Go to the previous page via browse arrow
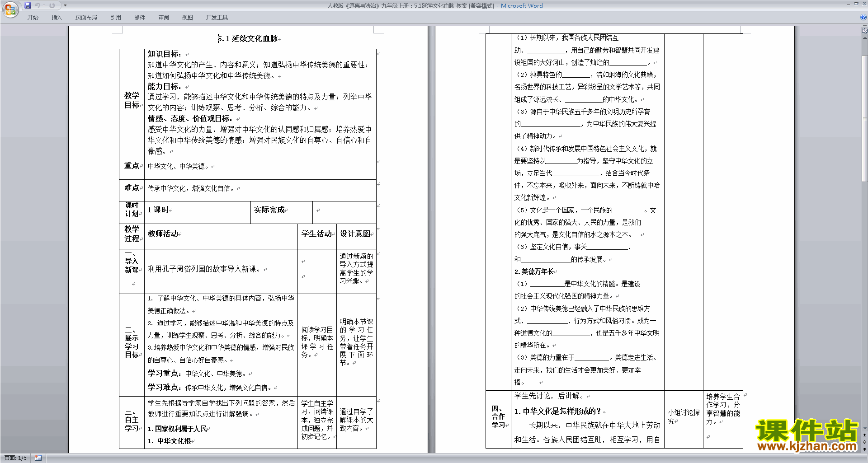Viewport: 868px width, 463px height. [865, 435]
